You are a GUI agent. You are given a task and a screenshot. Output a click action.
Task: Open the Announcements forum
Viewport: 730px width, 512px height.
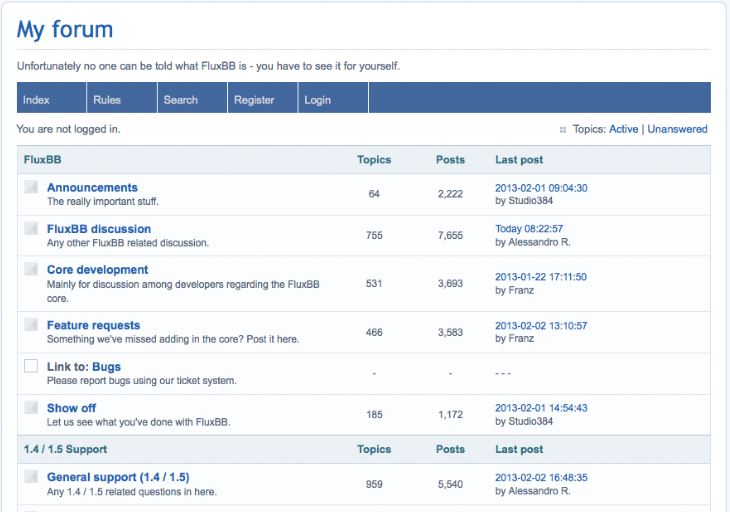pos(92,188)
